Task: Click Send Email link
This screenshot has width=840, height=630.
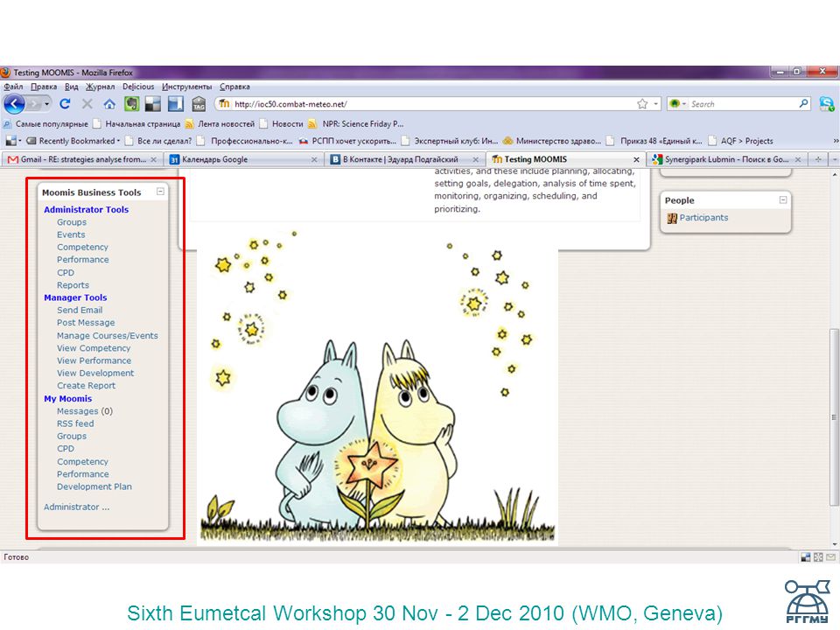Action: click(x=80, y=310)
